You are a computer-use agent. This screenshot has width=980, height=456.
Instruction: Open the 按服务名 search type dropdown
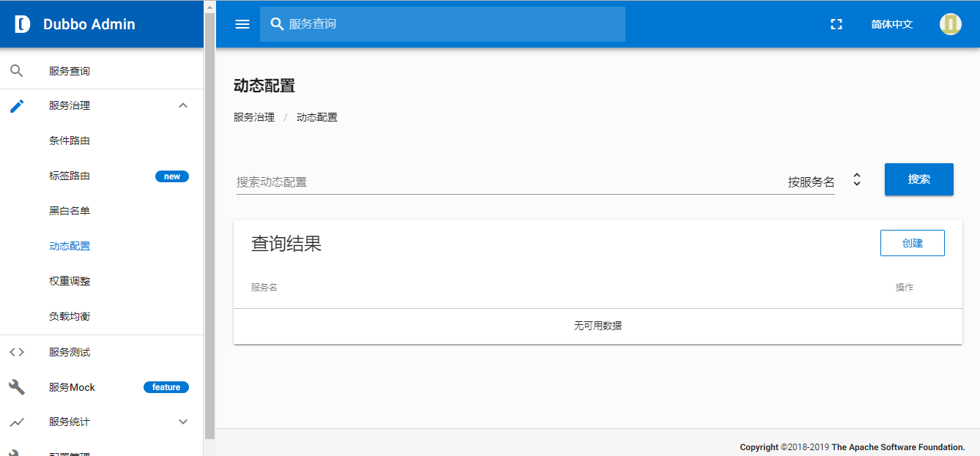811,182
